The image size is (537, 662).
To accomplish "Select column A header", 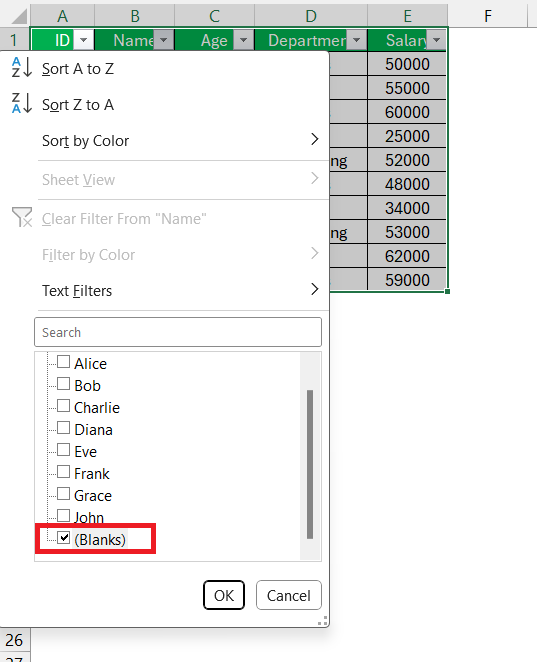I will [62, 16].
